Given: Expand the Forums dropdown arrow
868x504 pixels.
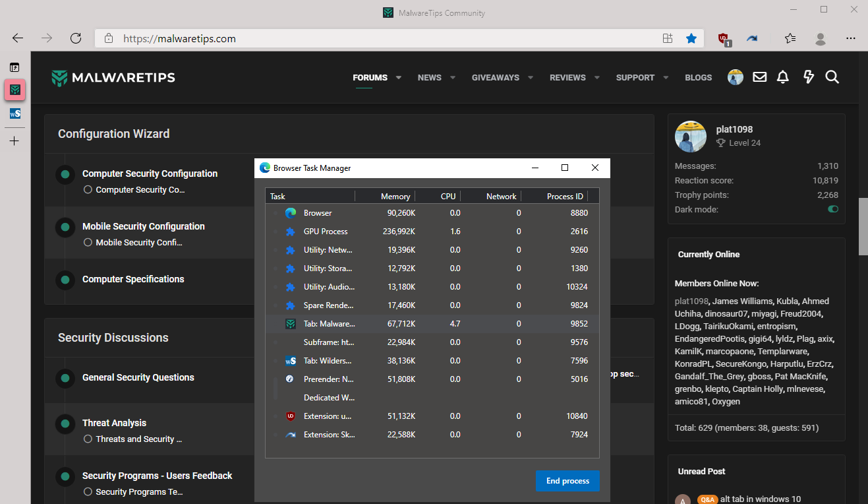Looking at the screenshot, I should 399,78.
